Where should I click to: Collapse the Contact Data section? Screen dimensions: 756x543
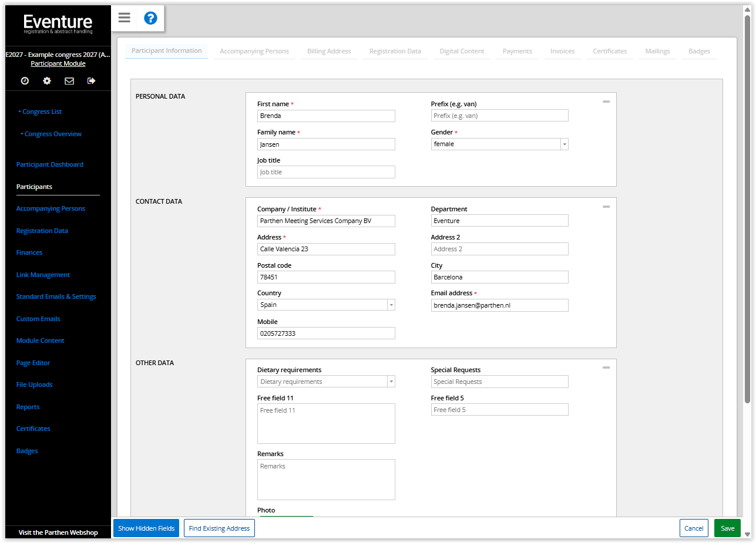pos(606,207)
